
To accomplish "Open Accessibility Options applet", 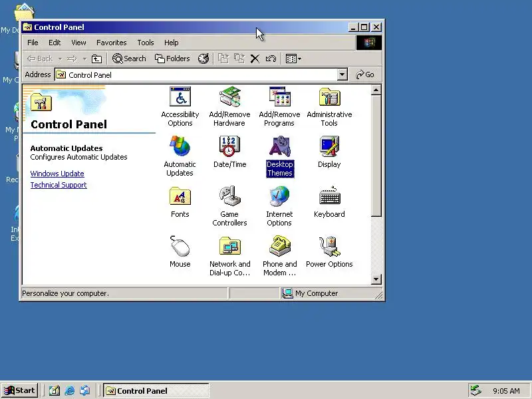I will coord(180,106).
